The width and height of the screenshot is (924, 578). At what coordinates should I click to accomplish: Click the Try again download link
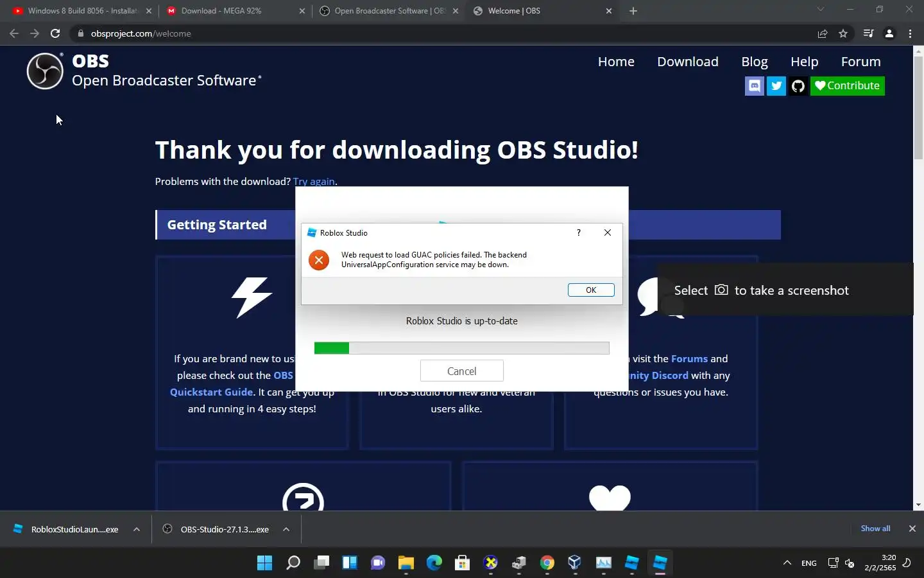[x=314, y=182]
